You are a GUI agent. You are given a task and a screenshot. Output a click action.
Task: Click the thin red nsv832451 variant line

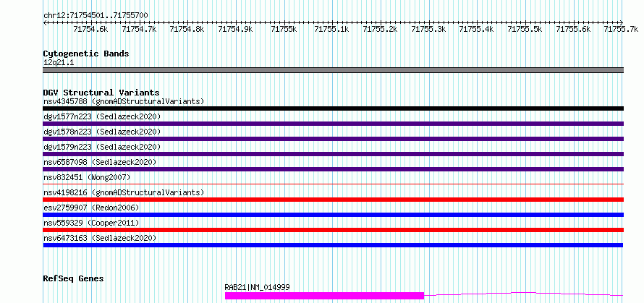(333, 184)
